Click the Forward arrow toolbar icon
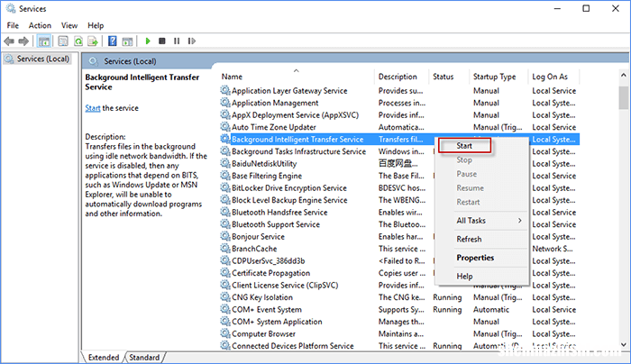Viewport: 631px width, 364px height. 23,41
